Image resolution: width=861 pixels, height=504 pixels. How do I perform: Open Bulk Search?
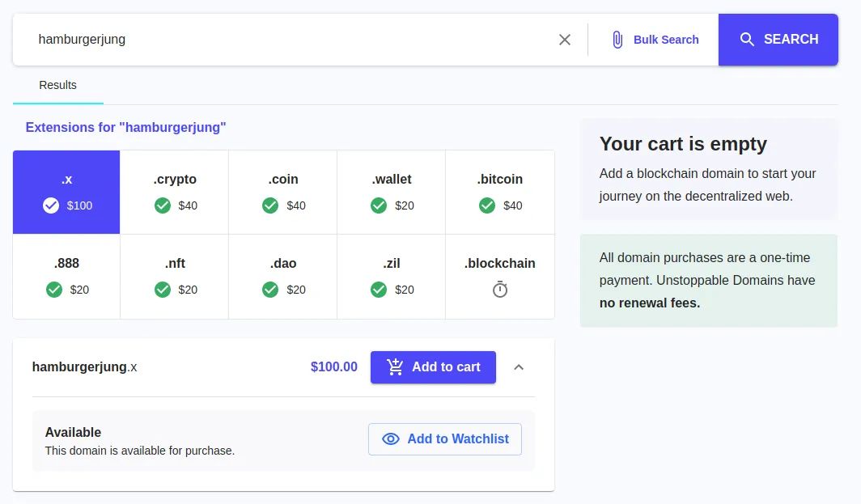coord(655,40)
